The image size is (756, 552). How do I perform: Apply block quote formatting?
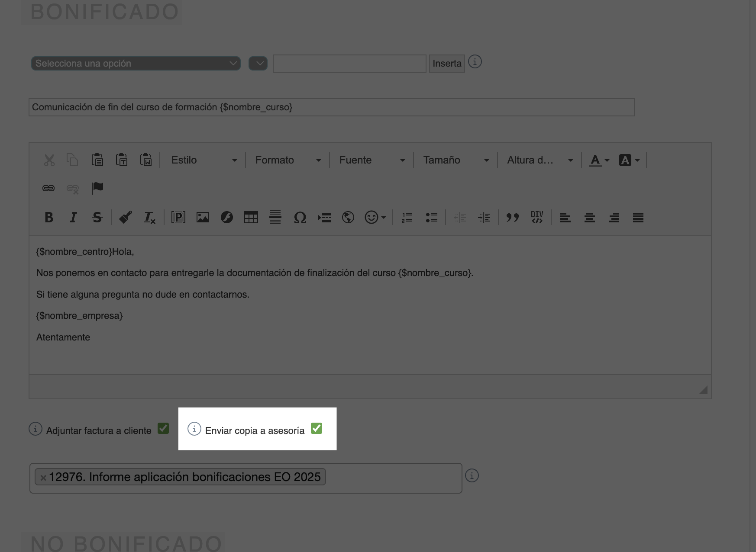tap(513, 217)
